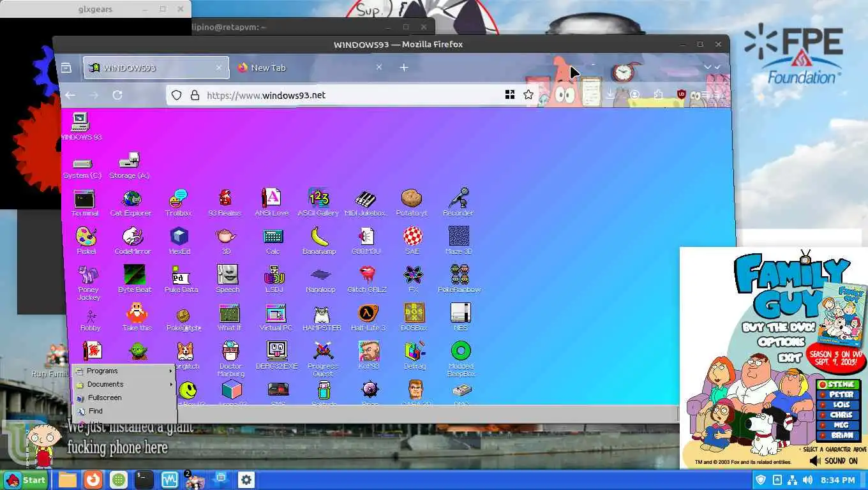Open the HAMPSTER icon
The image size is (868, 490).
[322, 317]
